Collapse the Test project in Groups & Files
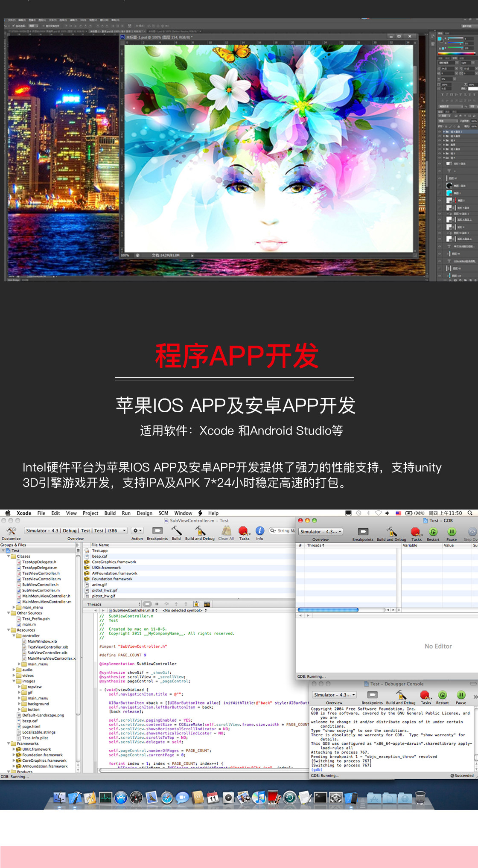Screen dimensions: 478x868 pos(3,551)
